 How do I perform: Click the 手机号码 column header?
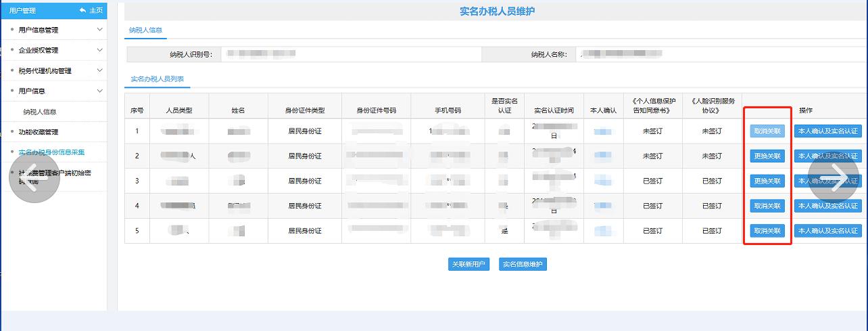[x=448, y=110]
